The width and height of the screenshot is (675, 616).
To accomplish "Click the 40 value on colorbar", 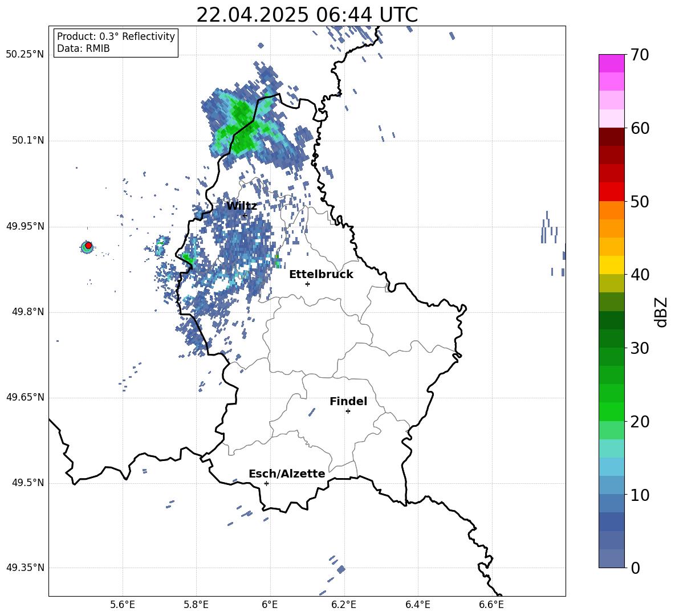I will pyautogui.click(x=640, y=275).
